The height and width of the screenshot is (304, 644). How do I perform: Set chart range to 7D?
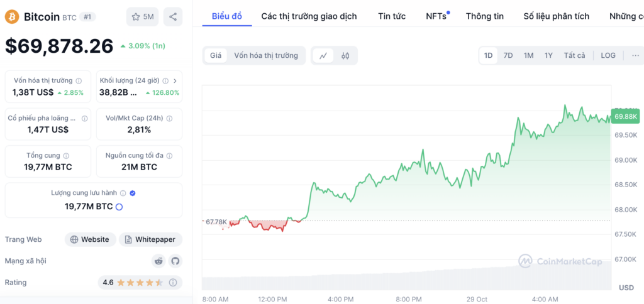[508, 55]
